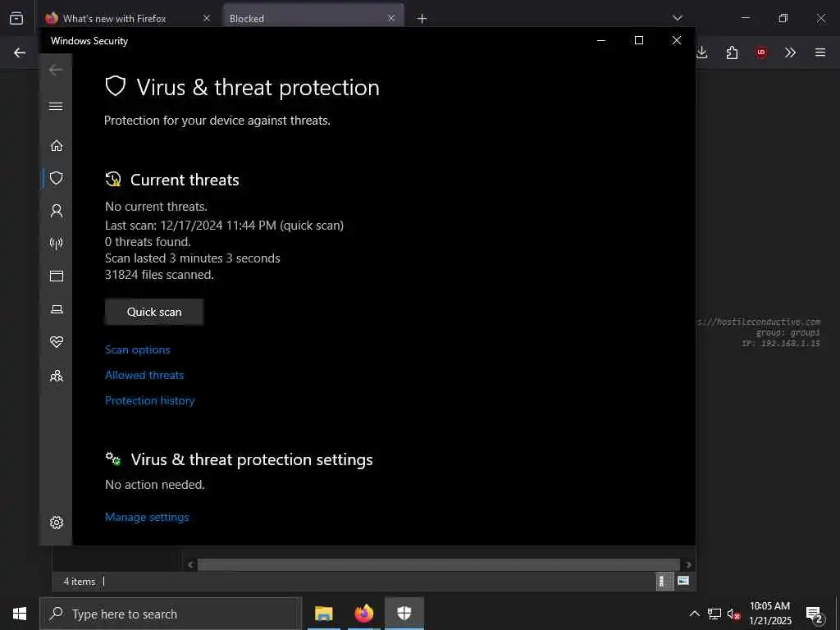Maximize the Windows Security window
Image resolution: width=840 pixels, height=630 pixels.
[638, 40]
